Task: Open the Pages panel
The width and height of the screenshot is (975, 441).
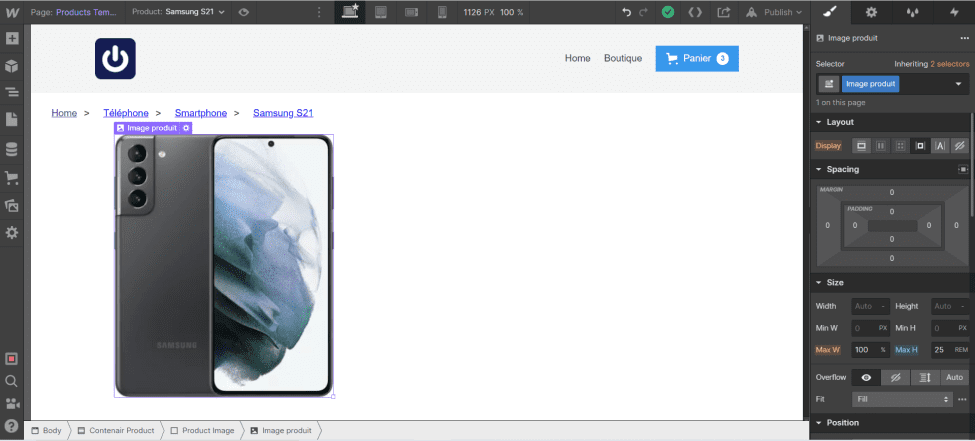Action: click(12, 120)
